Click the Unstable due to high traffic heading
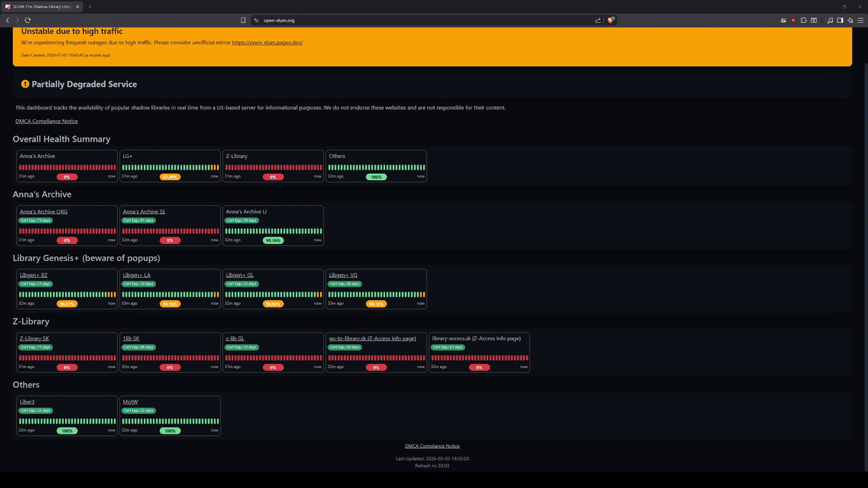 click(72, 31)
